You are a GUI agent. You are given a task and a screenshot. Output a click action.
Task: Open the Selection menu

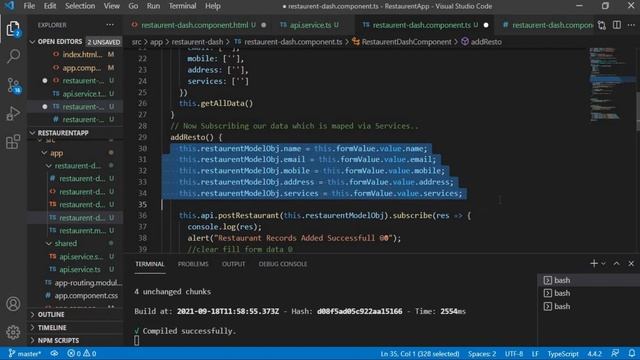(x=80, y=6)
